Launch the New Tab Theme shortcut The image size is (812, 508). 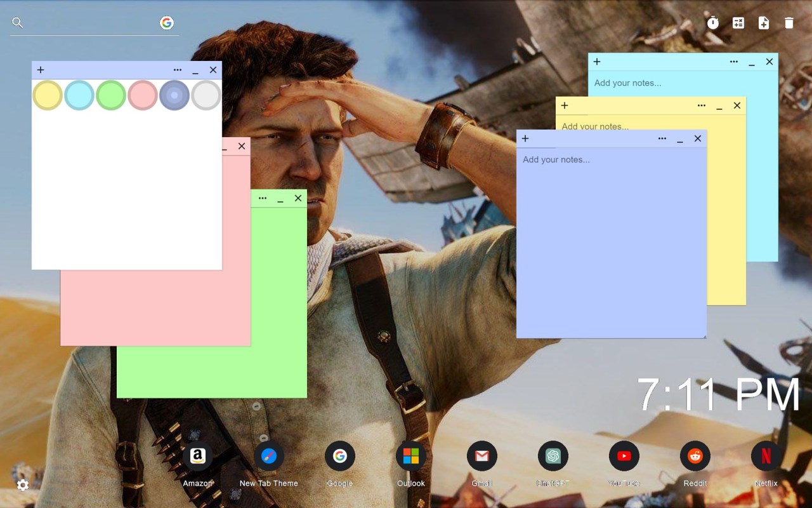(269, 456)
